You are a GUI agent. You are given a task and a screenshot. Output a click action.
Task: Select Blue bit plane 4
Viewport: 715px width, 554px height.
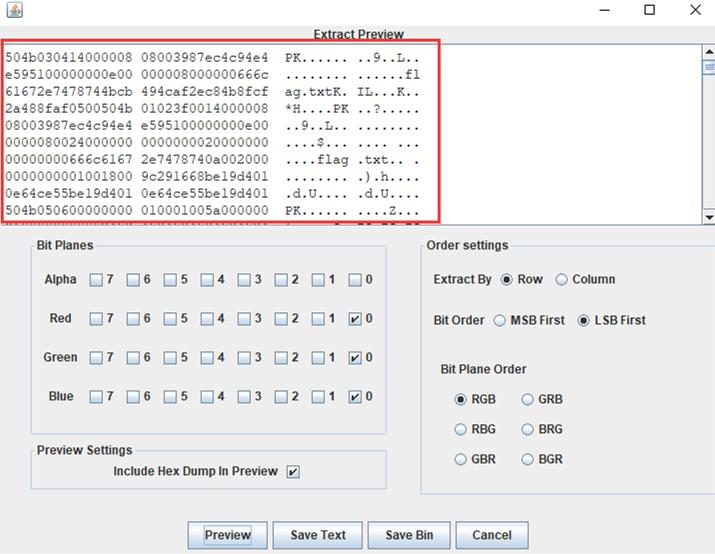coord(207,397)
